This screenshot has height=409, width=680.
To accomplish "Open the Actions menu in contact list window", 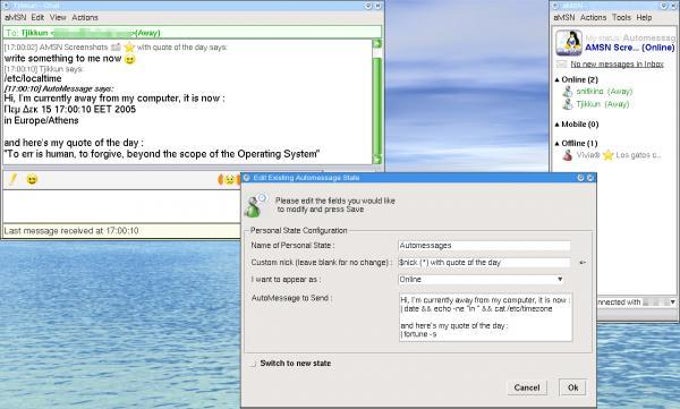I will pyautogui.click(x=593, y=17).
